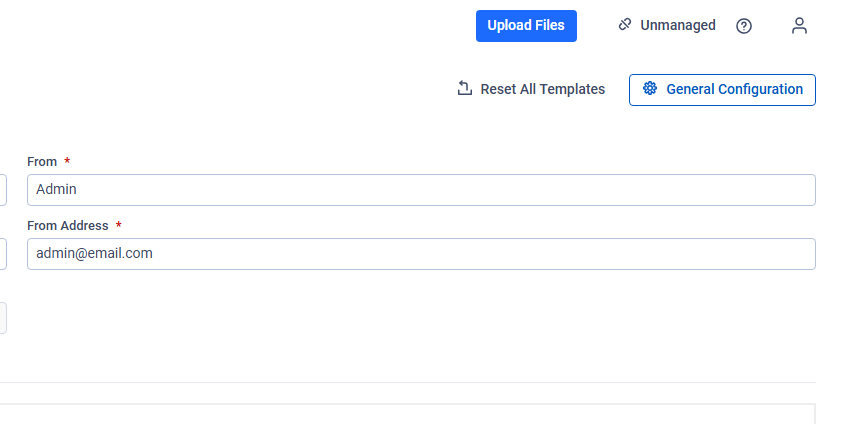Viewport: 845px width, 424px height.
Task: Click red asterisk next to From
Action: (x=67, y=161)
